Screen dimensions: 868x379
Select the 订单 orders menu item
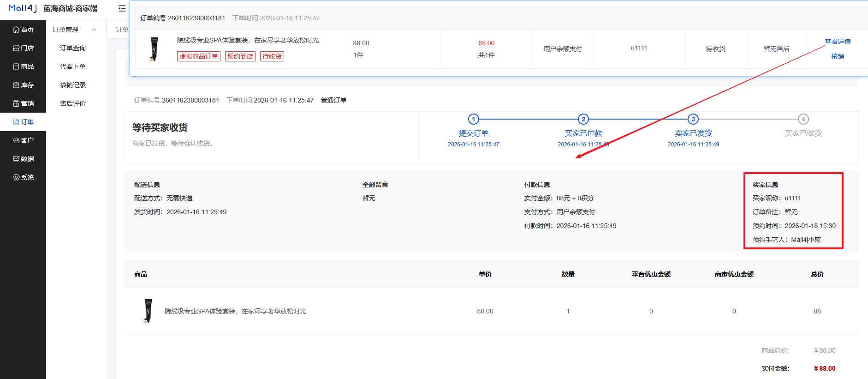[23, 122]
